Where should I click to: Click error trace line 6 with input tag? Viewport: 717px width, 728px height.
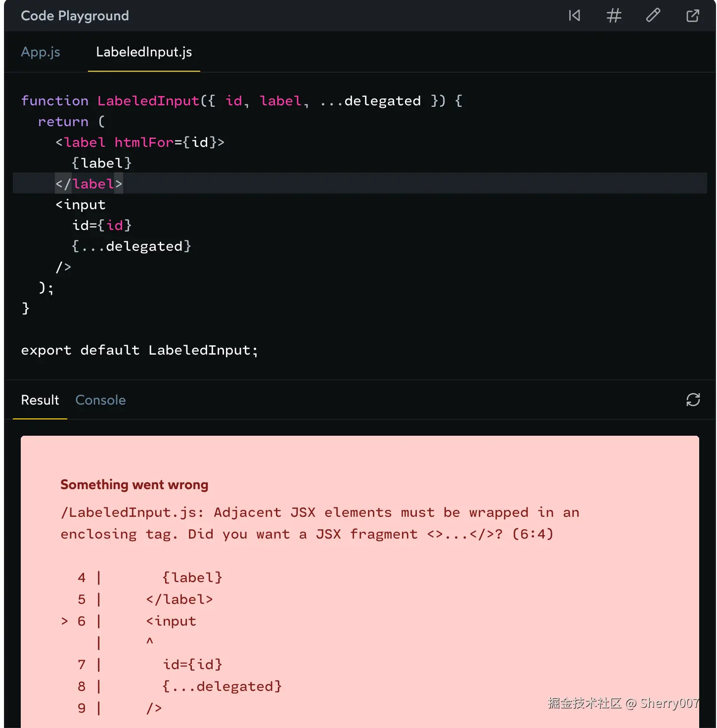tap(171, 621)
